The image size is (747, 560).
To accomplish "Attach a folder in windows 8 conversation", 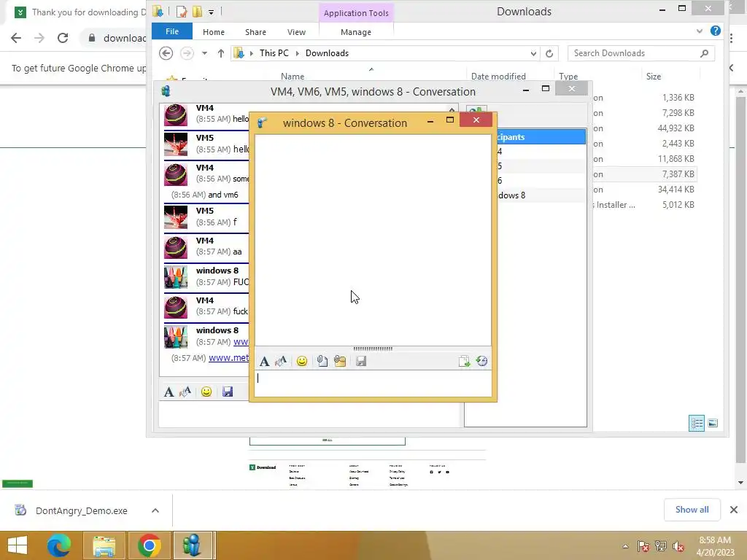I will pyautogui.click(x=340, y=362).
